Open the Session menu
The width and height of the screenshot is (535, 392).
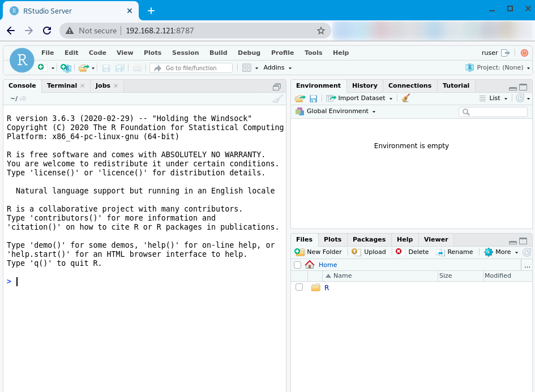click(185, 52)
